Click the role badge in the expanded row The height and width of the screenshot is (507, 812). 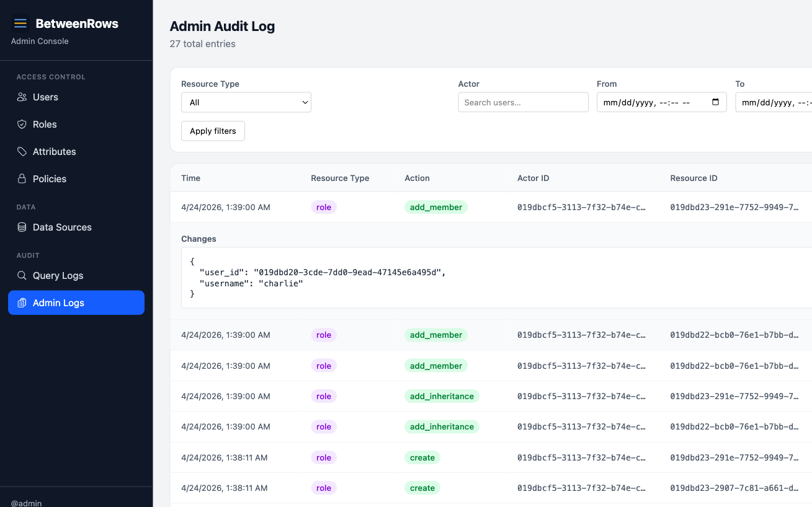pyautogui.click(x=324, y=207)
